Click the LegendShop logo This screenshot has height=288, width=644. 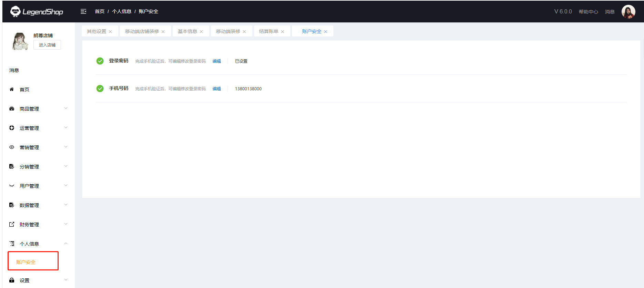[x=37, y=12]
